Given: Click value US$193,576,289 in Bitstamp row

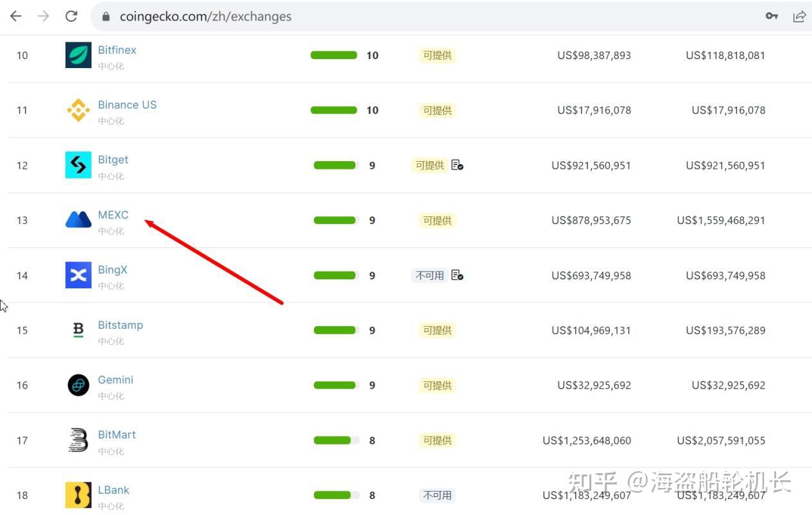Looking at the screenshot, I should pyautogui.click(x=725, y=330).
